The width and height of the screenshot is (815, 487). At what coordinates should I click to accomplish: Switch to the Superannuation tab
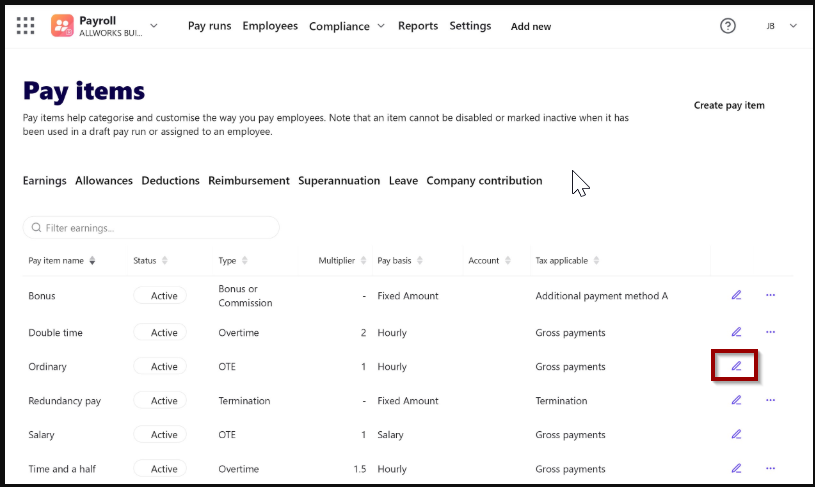[x=339, y=180]
